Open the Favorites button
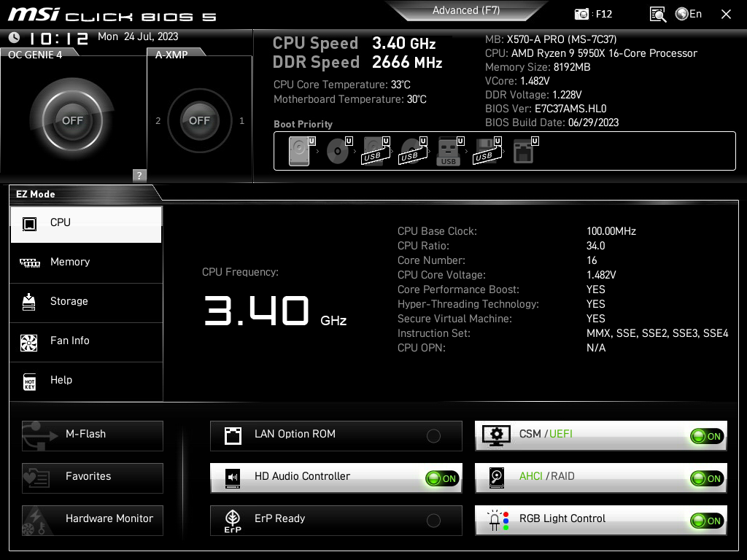 [93, 478]
